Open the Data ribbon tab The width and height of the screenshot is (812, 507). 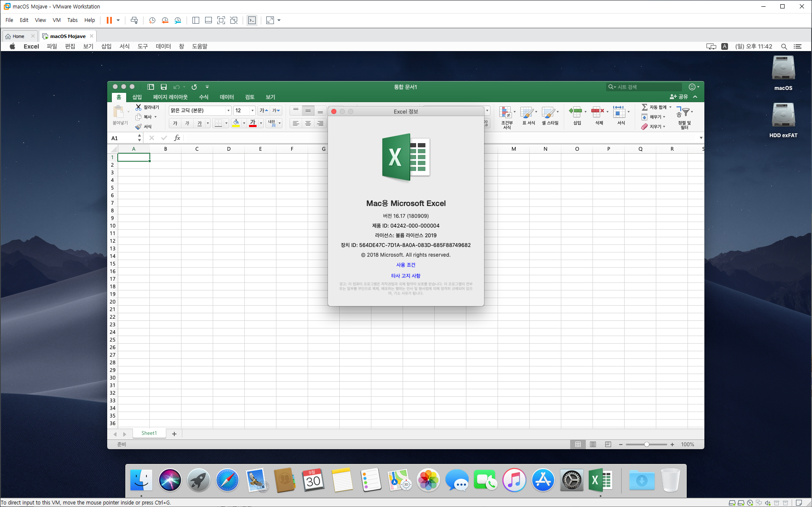[227, 97]
